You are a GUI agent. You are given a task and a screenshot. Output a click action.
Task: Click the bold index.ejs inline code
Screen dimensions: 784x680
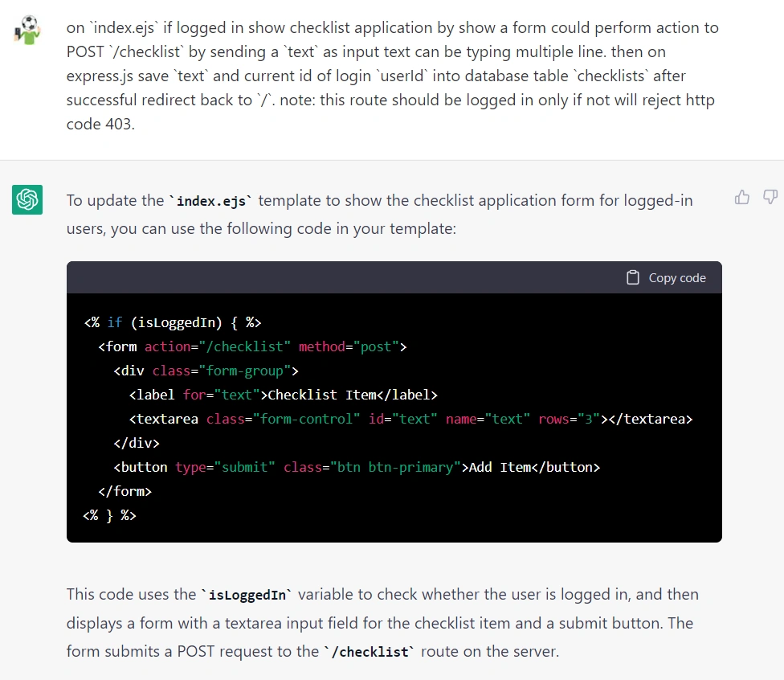coord(211,201)
